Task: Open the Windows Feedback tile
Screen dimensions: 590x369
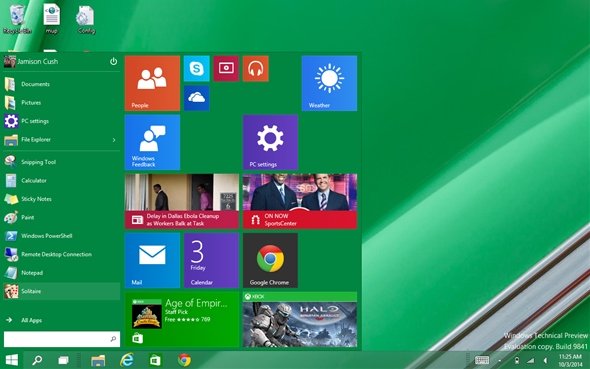Action: (x=152, y=142)
